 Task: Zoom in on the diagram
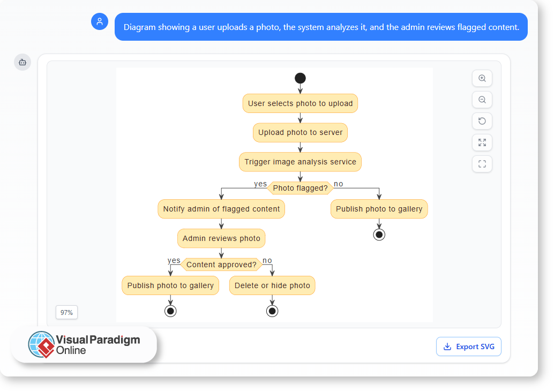point(482,78)
